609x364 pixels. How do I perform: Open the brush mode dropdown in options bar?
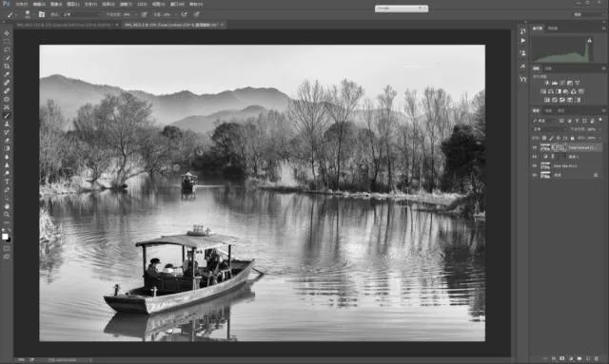click(81, 14)
